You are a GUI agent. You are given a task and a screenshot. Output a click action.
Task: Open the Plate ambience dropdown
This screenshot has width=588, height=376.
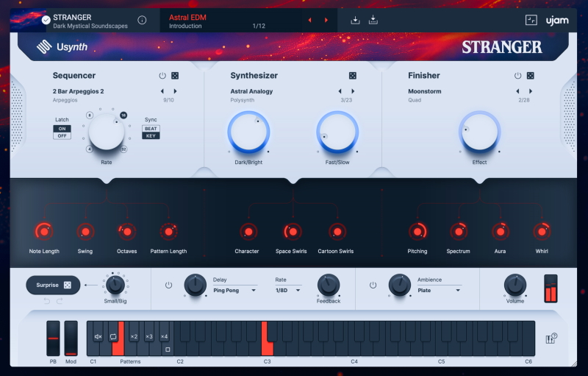(439, 291)
